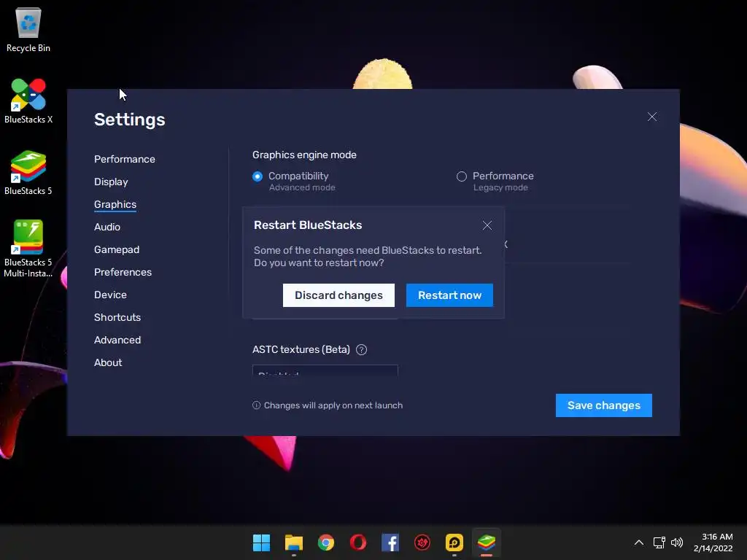Go to Gamepad settings tab
Screen dimensions: 747x560
pyautogui.click(x=117, y=249)
